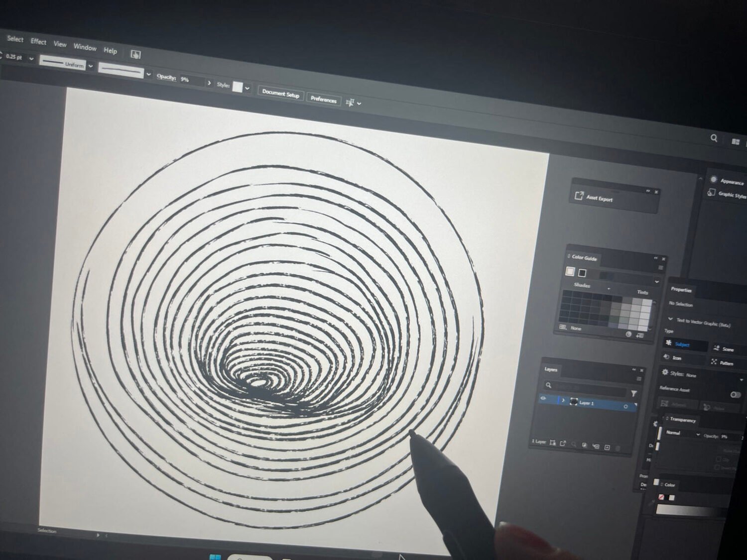Click the Layers filter funnel icon
The width and height of the screenshot is (747, 560).
tap(634, 393)
